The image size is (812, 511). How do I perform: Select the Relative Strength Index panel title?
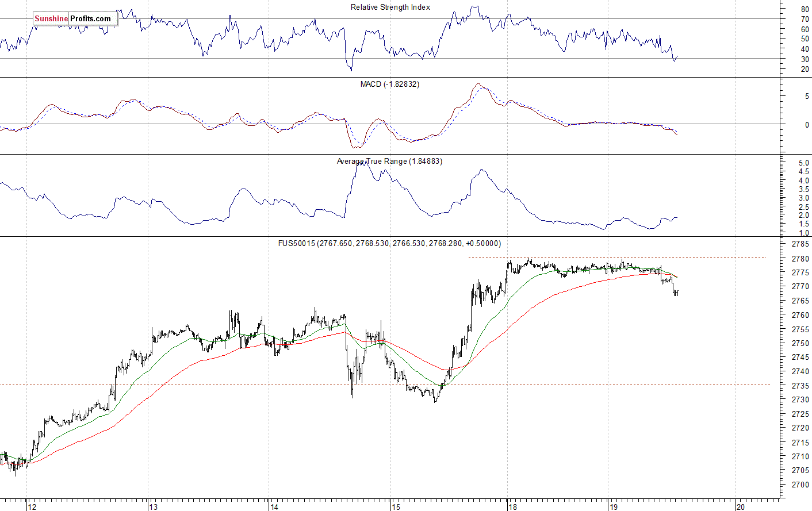pos(390,7)
